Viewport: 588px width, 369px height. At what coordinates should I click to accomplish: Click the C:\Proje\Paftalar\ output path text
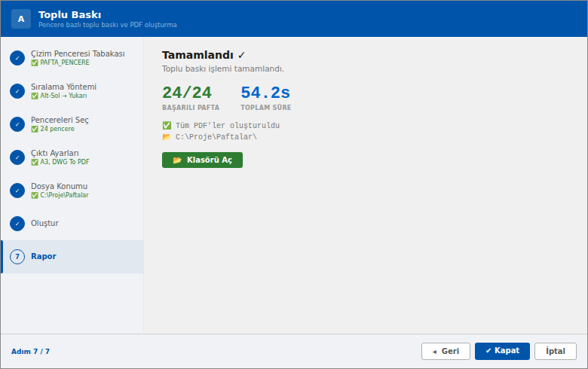pos(216,137)
